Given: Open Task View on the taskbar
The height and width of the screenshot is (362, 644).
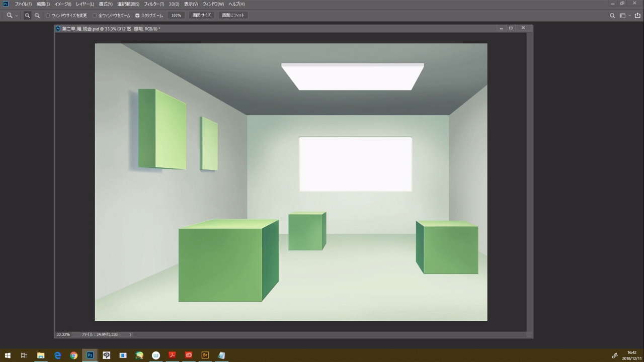Looking at the screenshot, I should pos(24,355).
